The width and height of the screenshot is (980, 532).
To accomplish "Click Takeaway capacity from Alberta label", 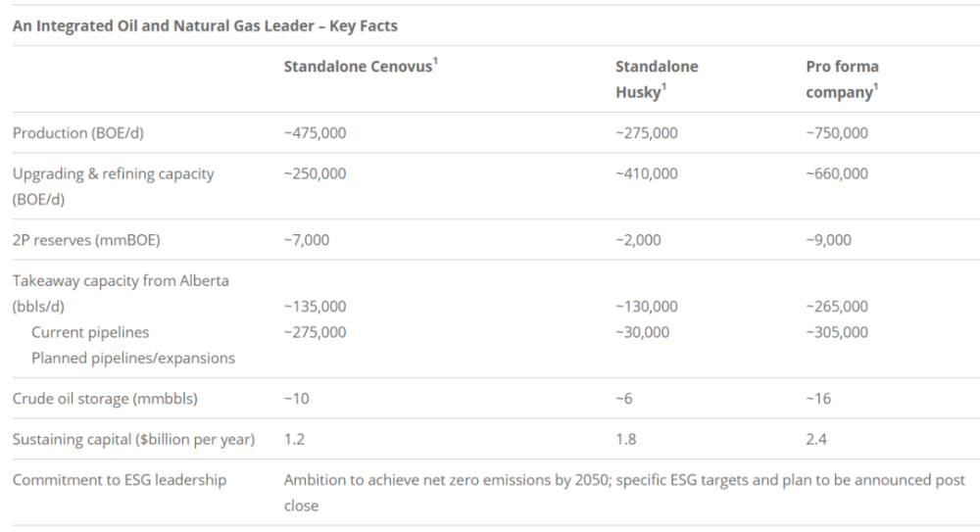I will [121, 293].
